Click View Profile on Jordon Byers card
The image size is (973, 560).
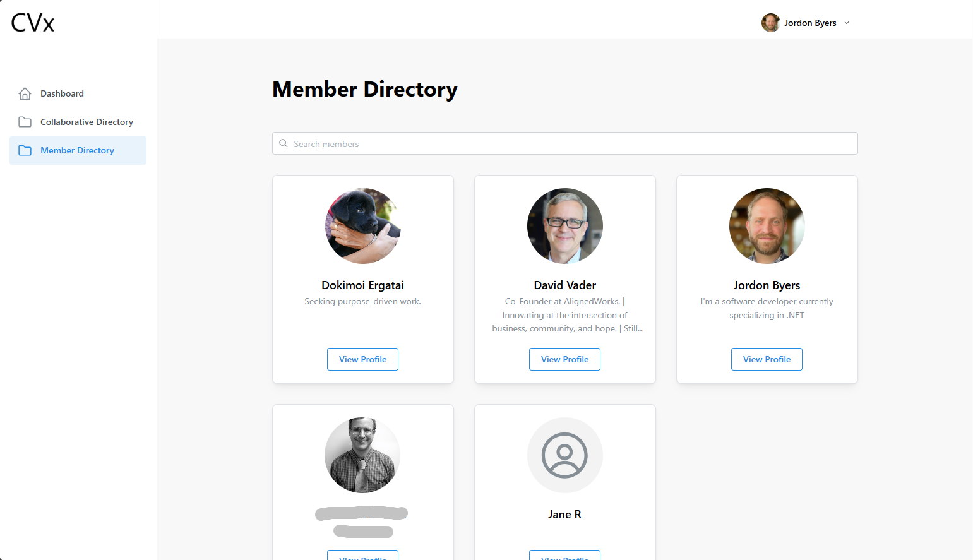[x=767, y=359]
